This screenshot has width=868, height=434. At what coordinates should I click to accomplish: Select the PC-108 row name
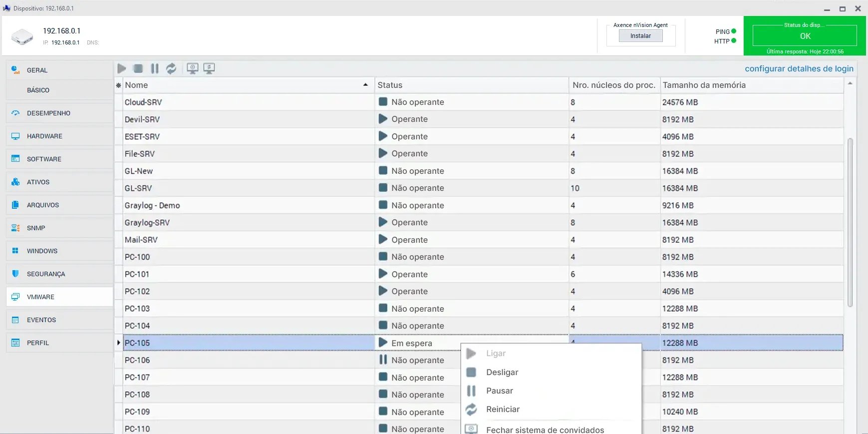[x=137, y=395]
